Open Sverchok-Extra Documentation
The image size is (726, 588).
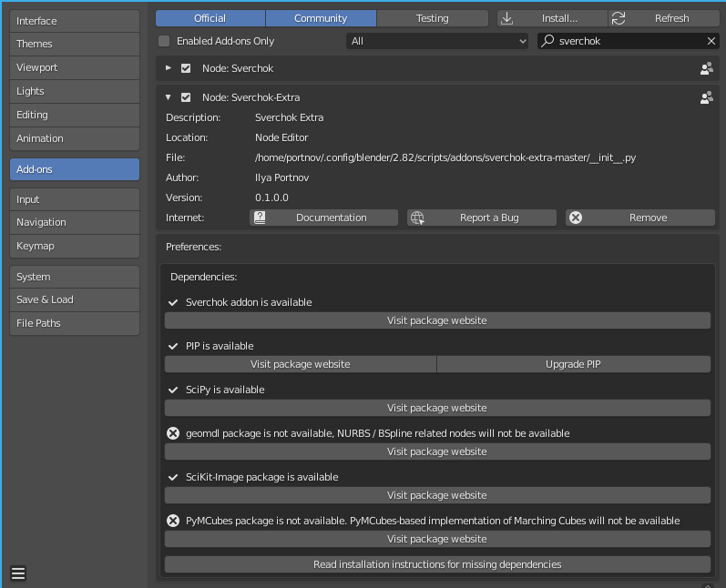coord(323,218)
